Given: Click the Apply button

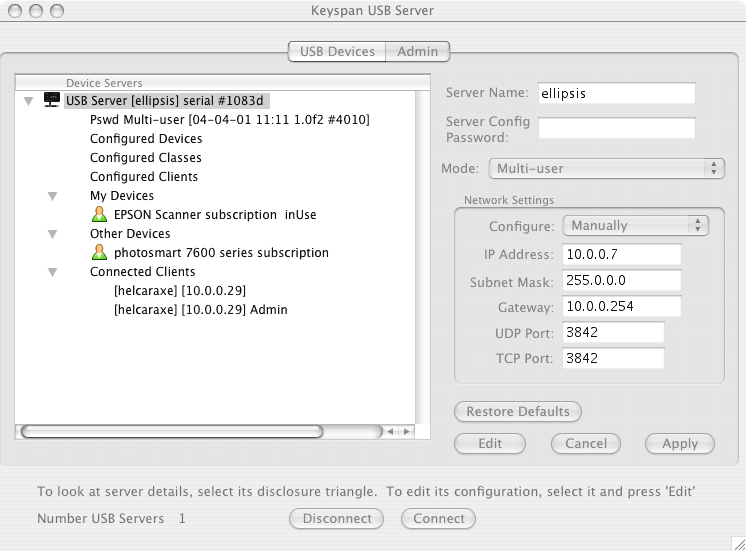Looking at the screenshot, I should click(x=680, y=443).
